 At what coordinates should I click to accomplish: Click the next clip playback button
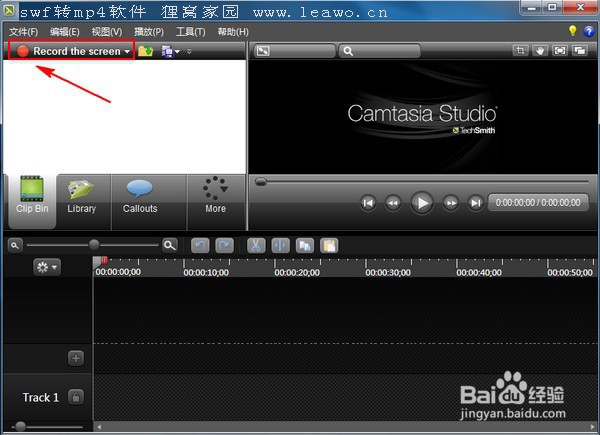[476, 203]
